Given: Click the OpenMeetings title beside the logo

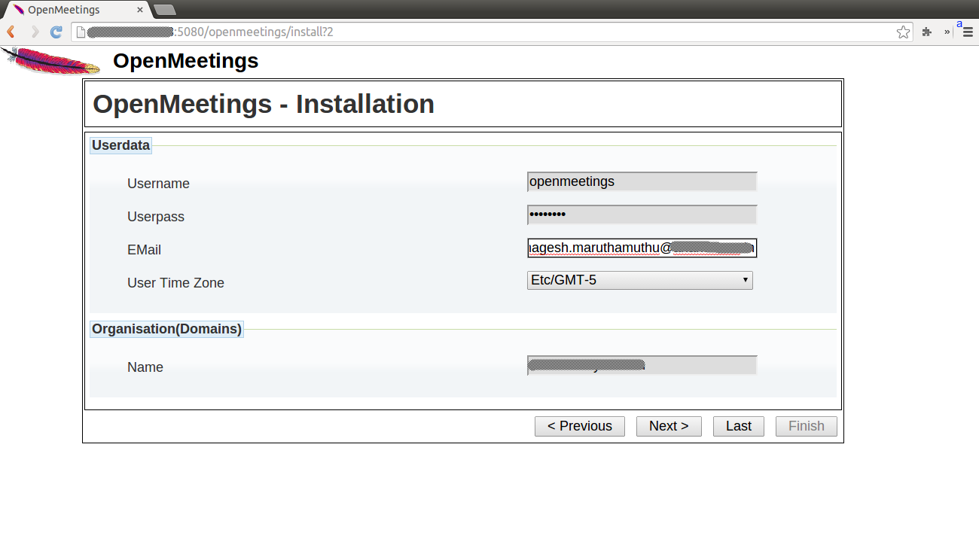Looking at the screenshot, I should click(x=185, y=61).
